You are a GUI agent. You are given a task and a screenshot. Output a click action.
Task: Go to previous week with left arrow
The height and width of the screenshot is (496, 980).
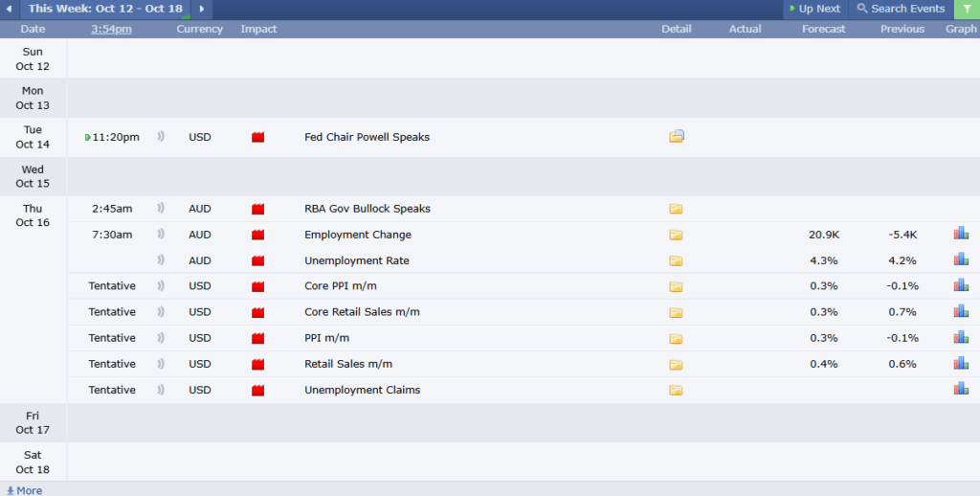tap(9, 9)
